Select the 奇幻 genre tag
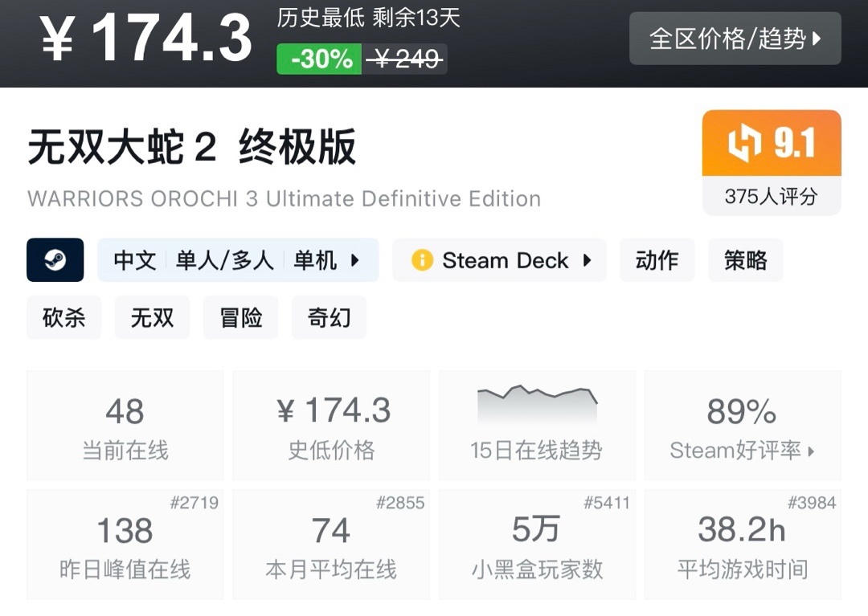 point(329,318)
